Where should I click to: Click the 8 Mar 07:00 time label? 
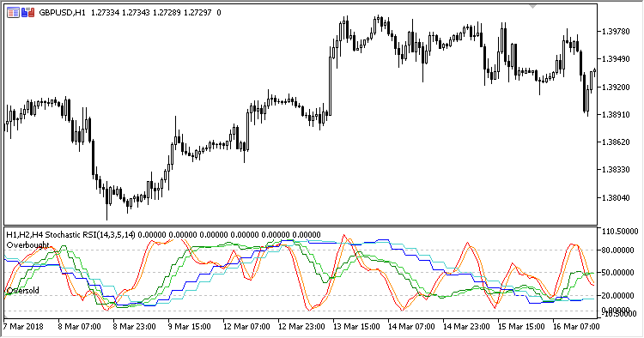click(x=80, y=327)
